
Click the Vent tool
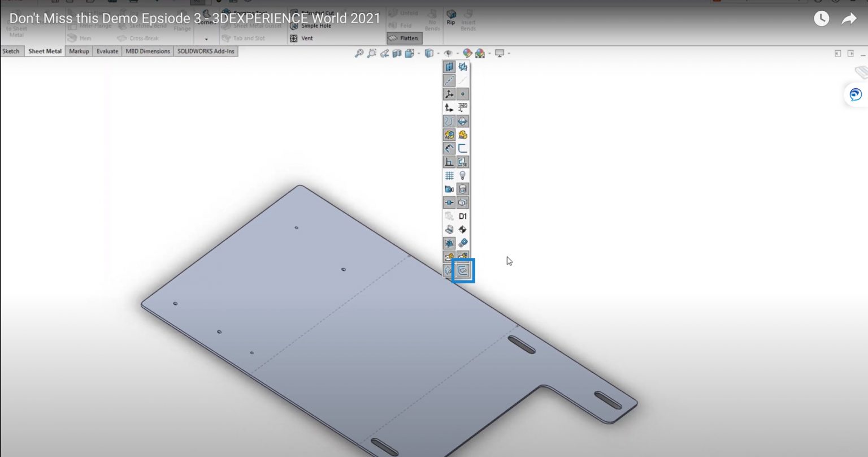click(302, 38)
